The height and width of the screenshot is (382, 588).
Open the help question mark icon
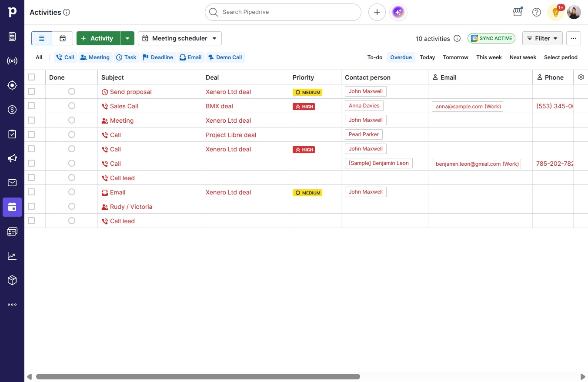point(537,12)
